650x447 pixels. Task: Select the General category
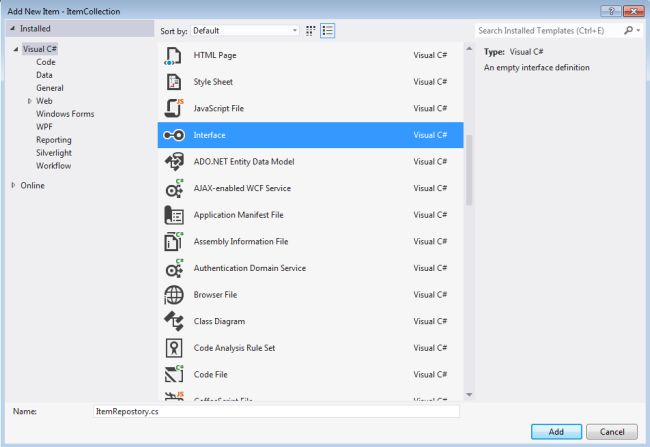point(50,88)
